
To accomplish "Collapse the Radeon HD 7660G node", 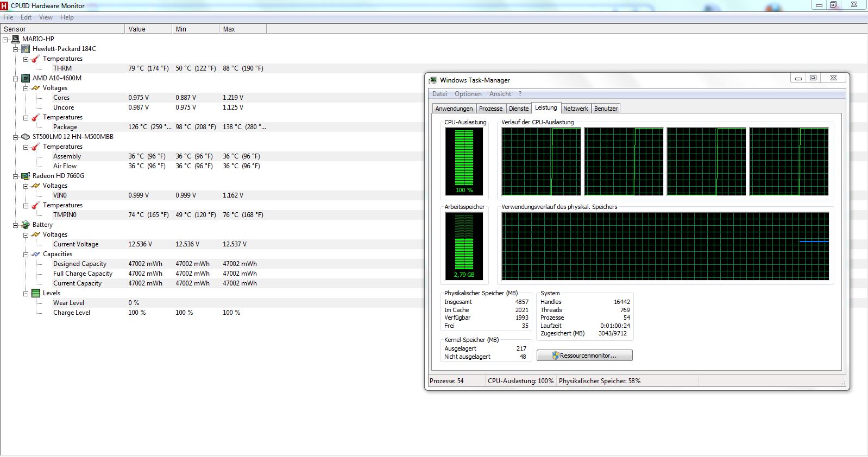I will [16, 176].
